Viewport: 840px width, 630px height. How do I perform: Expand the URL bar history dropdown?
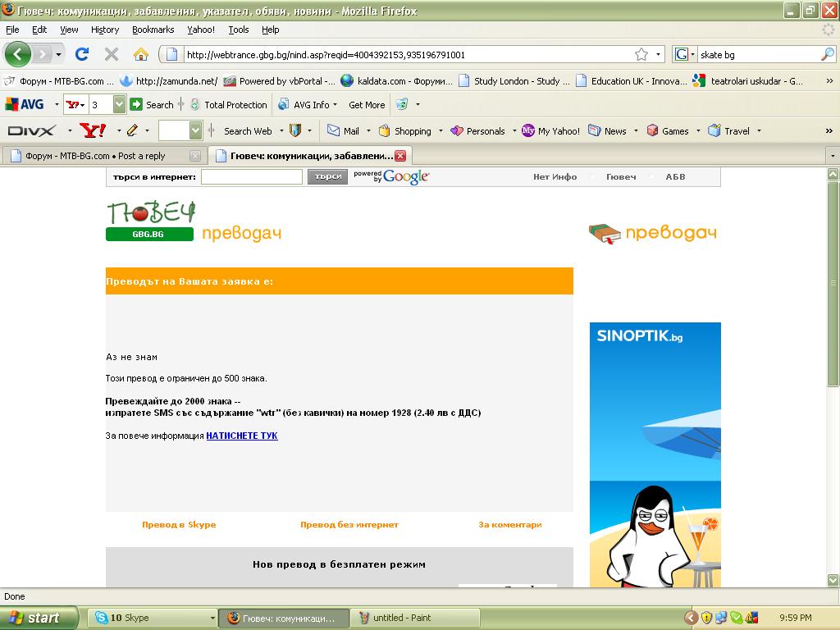pyautogui.click(x=658, y=54)
